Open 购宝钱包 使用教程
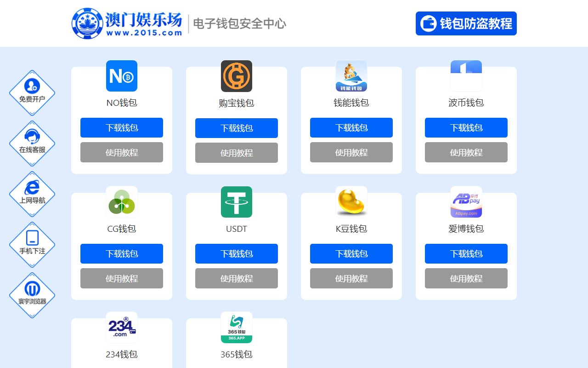This screenshot has width=588, height=368. (237, 153)
